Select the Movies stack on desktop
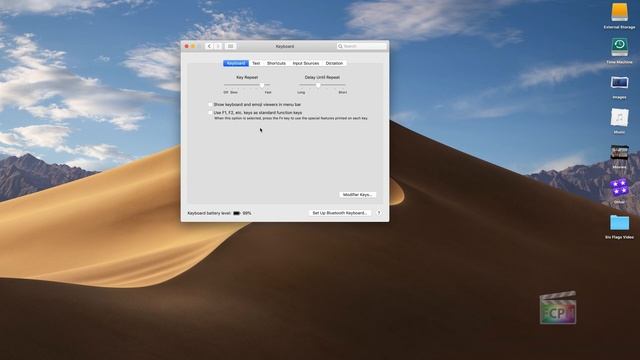The image size is (640, 360). click(x=619, y=153)
